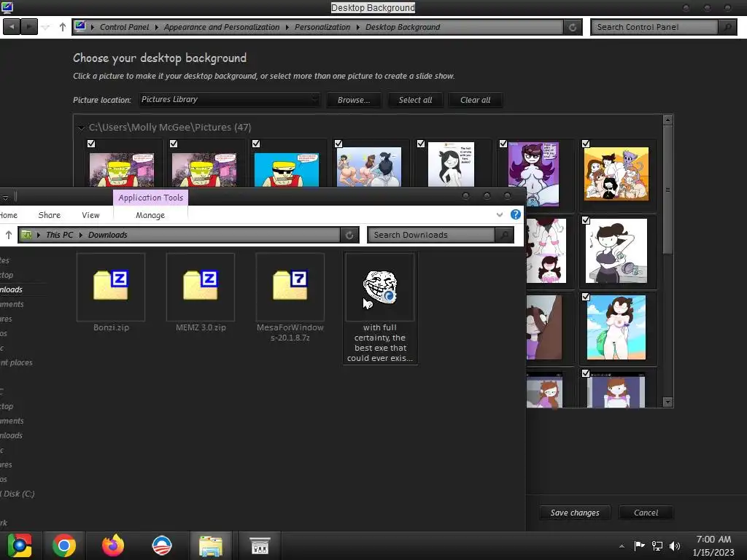Open the blue circular logo taskbar icon
This screenshot has height=560, width=747.
[x=162, y=545]
